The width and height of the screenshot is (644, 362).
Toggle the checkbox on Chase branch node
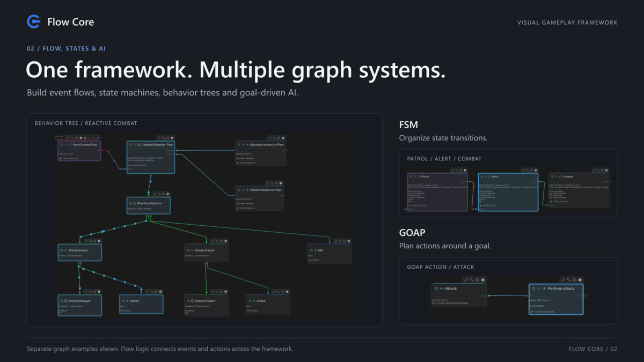click(188, 250)
